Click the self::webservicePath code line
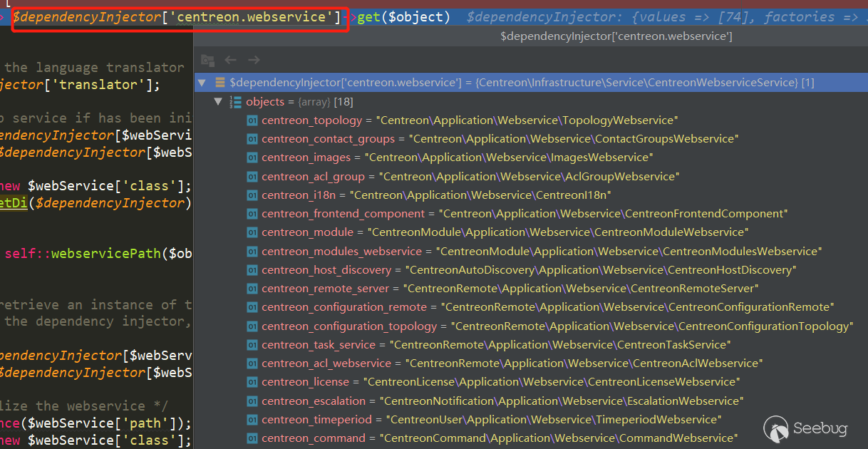This screenshot has width=868, height=449. [98, 254]
